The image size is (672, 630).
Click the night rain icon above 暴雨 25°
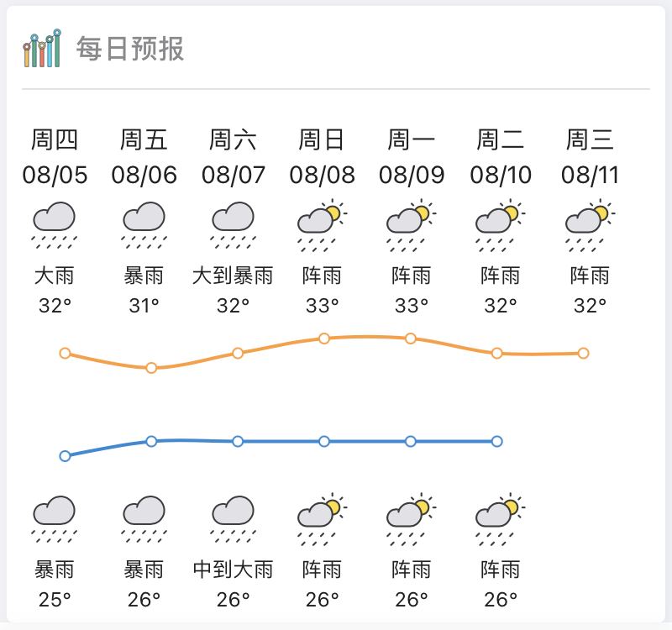(55, 518)
